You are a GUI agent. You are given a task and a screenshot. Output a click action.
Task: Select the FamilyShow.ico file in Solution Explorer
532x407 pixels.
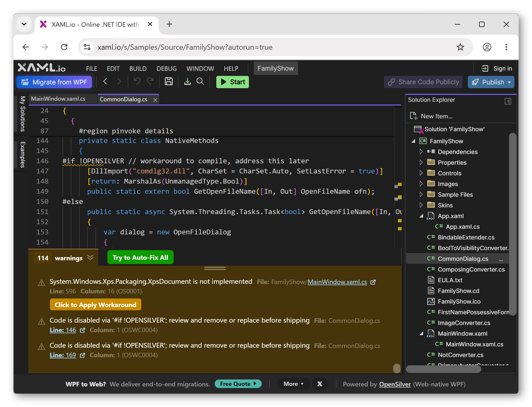pos(459,301)
